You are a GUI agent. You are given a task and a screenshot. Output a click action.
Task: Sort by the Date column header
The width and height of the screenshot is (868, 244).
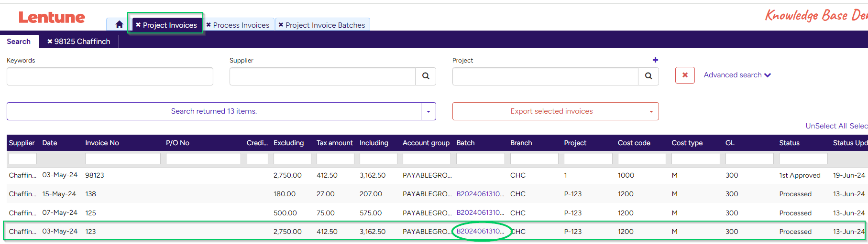click(50, 143)
